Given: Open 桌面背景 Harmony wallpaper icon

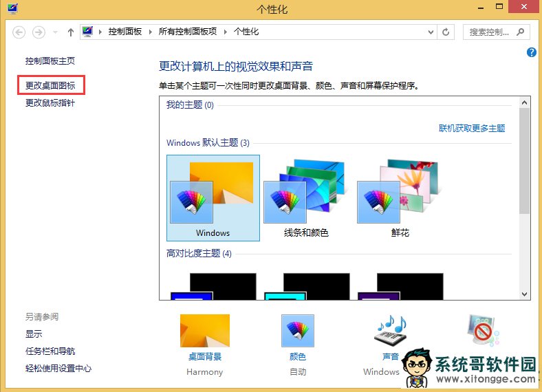Looking at the screenshot, I should tap(205, 331).
